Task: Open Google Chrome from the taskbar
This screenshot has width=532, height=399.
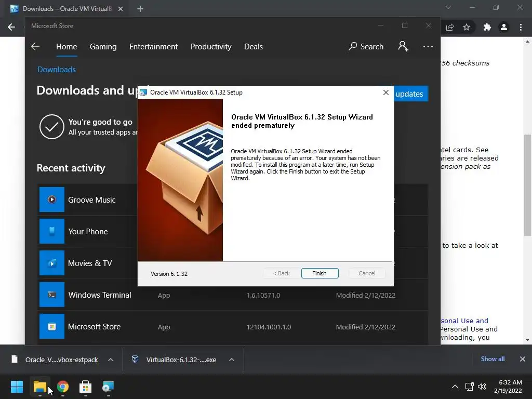Action: click(x=63, y=387)
